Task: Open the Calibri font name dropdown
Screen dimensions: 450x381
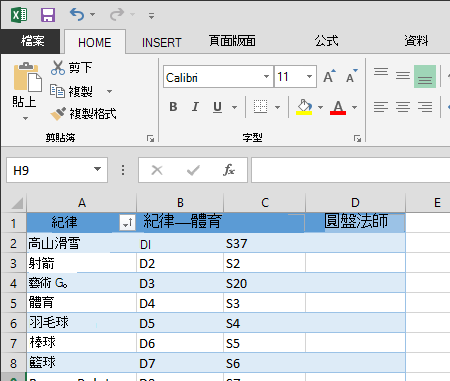Action: click(266, 77)
